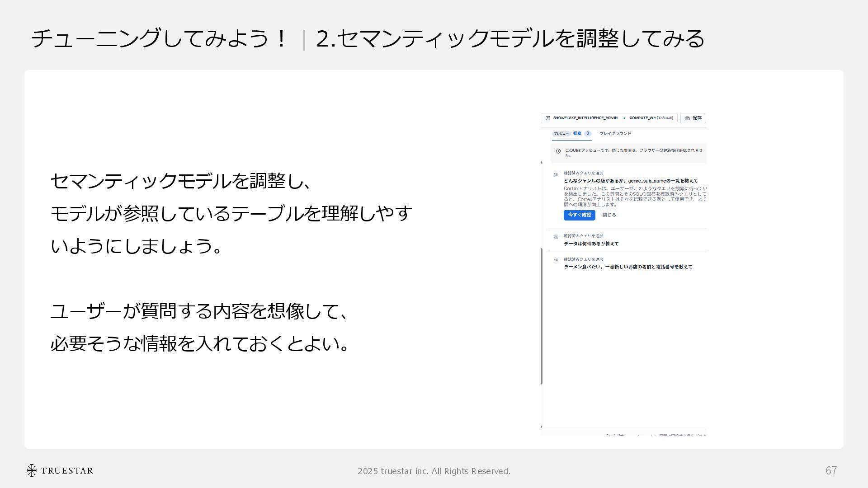The width and height of the screenshot is (868, 488).
Task: Click the vertical scrollbar of suggestions panel
Action: coord(542,316)
